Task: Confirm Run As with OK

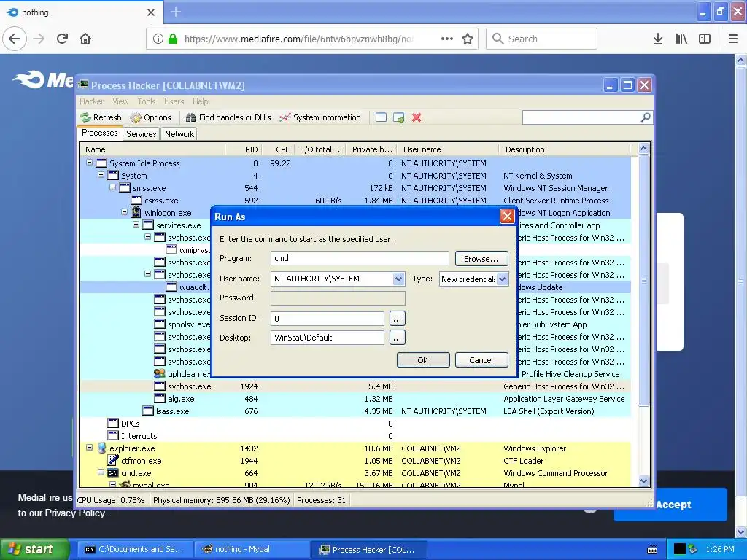Action: pos(423,360)
